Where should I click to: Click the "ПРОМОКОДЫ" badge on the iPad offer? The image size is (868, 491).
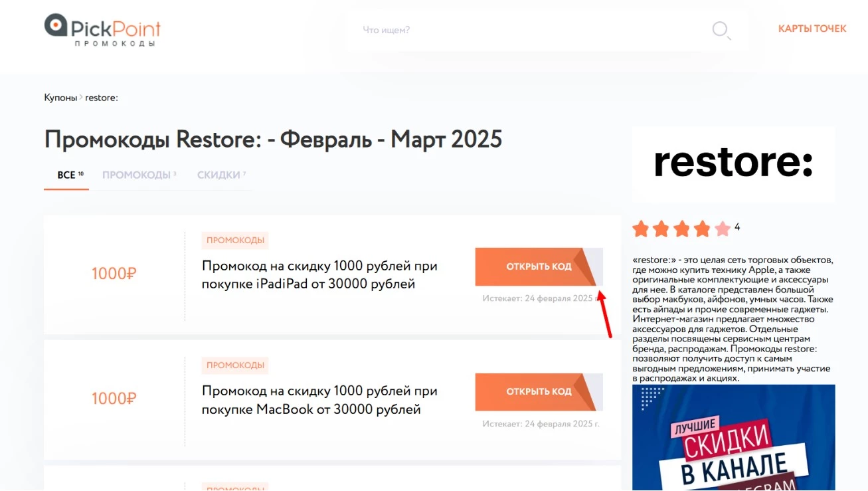[x=235, y=241]
